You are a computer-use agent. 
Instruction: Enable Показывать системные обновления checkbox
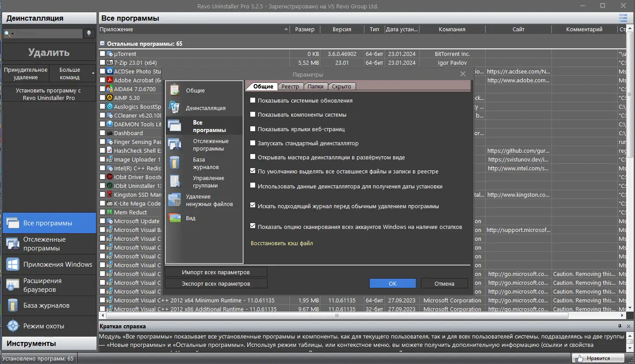tap(253, 100)
